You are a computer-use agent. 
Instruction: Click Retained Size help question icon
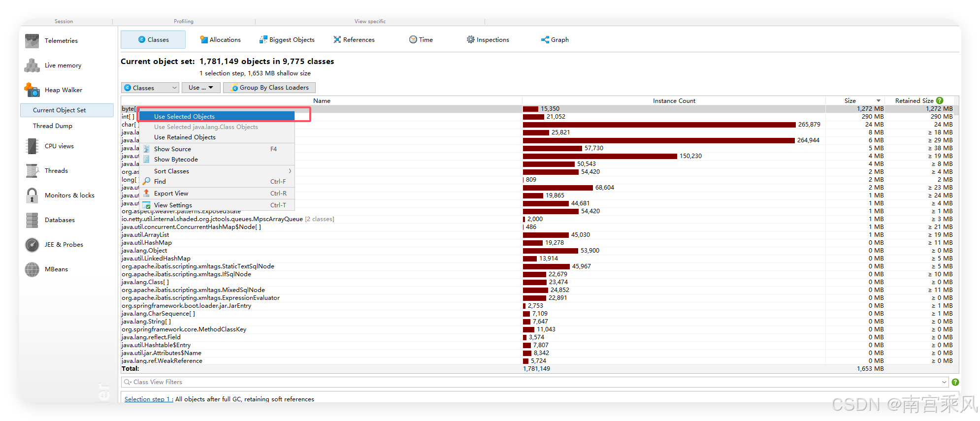pos(940,100)
